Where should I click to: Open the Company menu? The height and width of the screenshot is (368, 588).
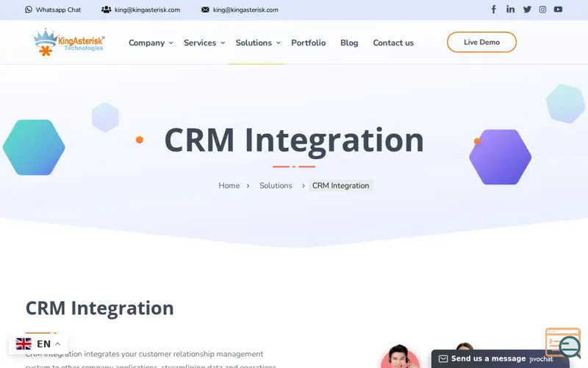tap(146, 43)
